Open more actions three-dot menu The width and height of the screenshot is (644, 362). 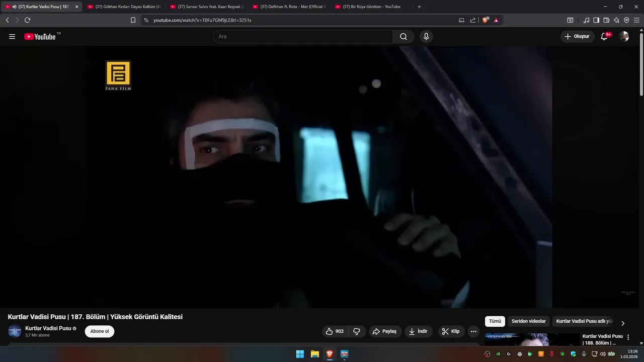pyautogui.click(x=473, y=331)
